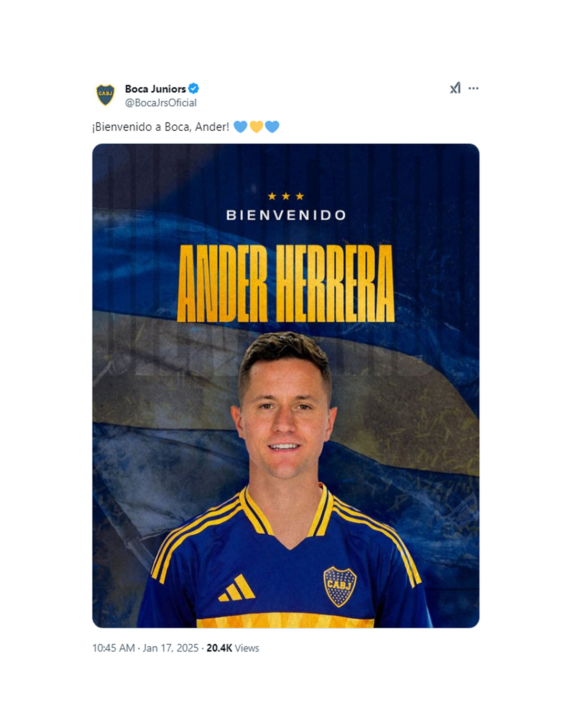575x728 pixels.
Task: Click the yellow heart emoji
Action: 256,127
